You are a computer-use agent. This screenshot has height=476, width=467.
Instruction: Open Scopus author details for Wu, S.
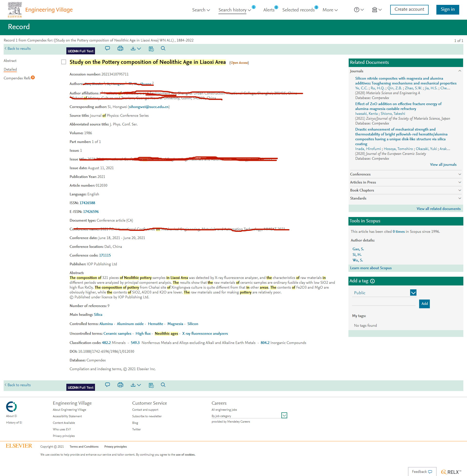[x=358, y=260]
